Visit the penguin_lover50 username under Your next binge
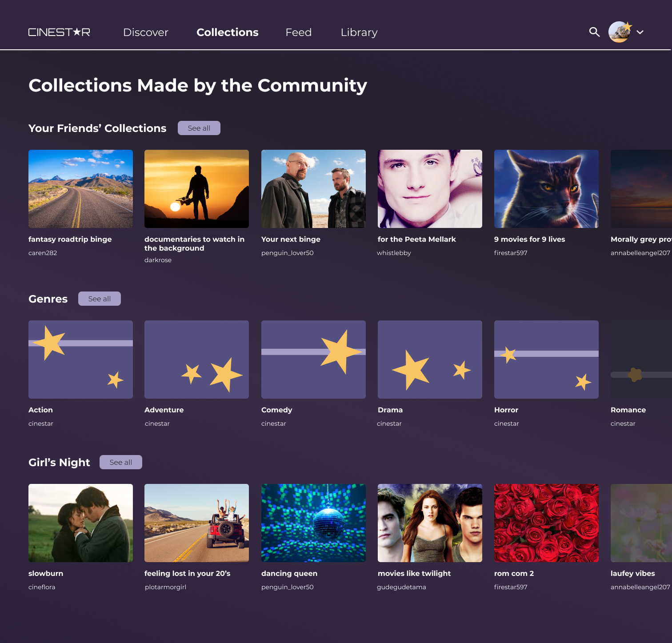 (x=288, y=253)
